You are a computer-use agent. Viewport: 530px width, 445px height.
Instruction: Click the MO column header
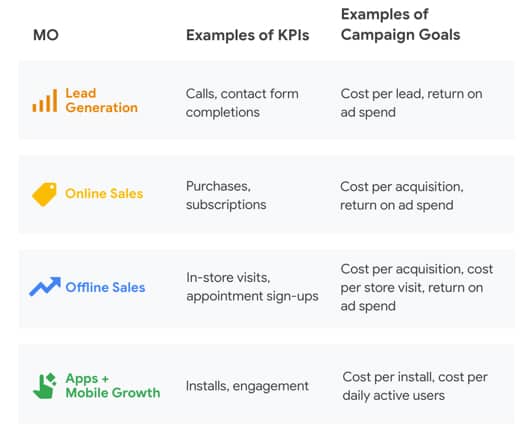(x=46, y=35)
